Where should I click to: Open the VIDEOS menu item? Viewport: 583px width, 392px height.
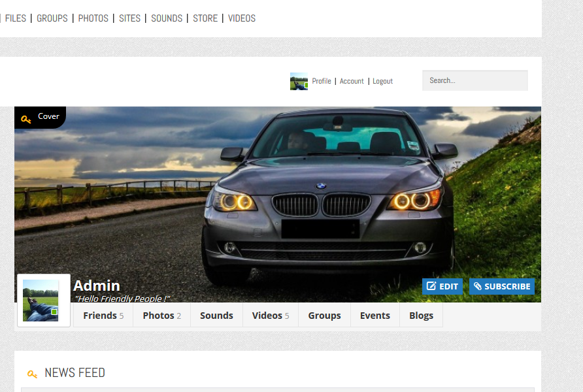click(x=242, y=18)
